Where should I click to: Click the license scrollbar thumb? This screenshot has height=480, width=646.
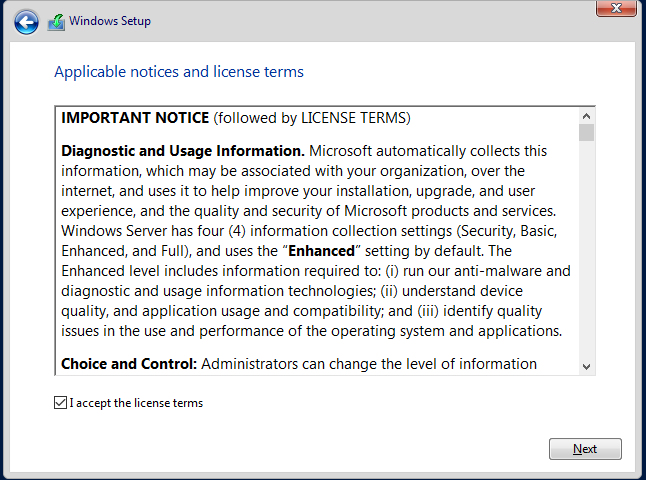(586, 133)
